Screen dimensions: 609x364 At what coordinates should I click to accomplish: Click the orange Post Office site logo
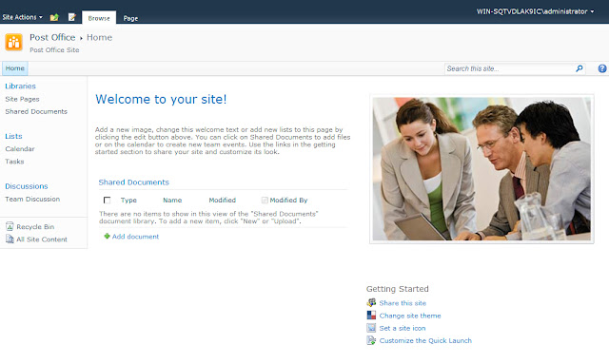14,42
